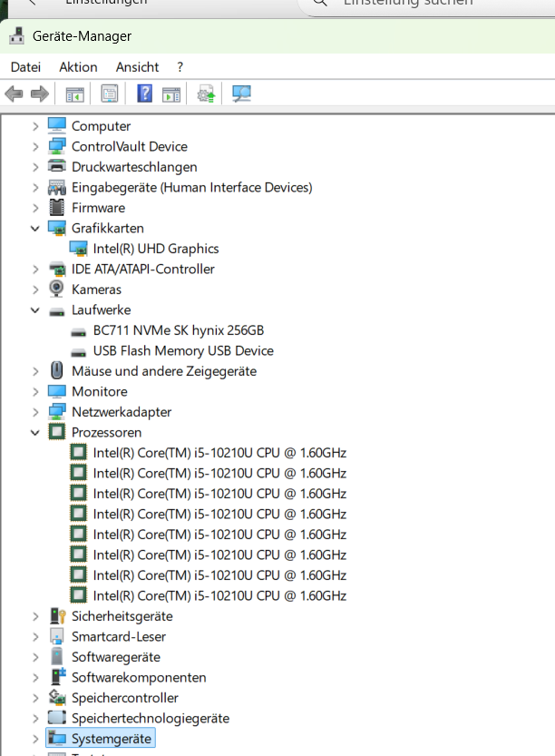Expand the Monitore category

click(35, 391)
